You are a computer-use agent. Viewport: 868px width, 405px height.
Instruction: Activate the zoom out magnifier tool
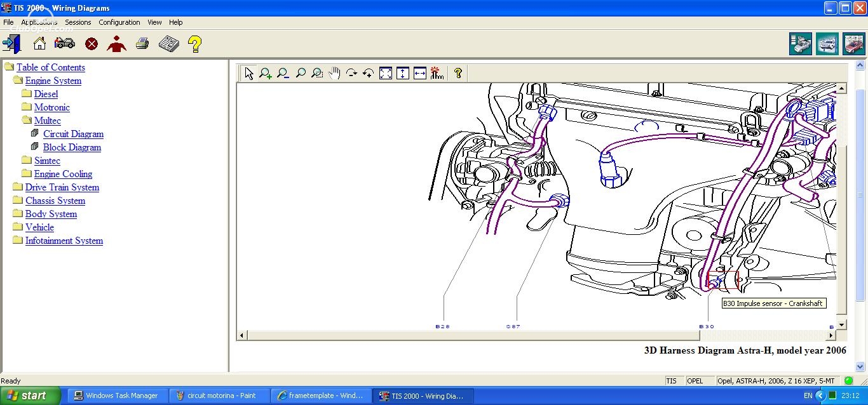pos(283,73)
